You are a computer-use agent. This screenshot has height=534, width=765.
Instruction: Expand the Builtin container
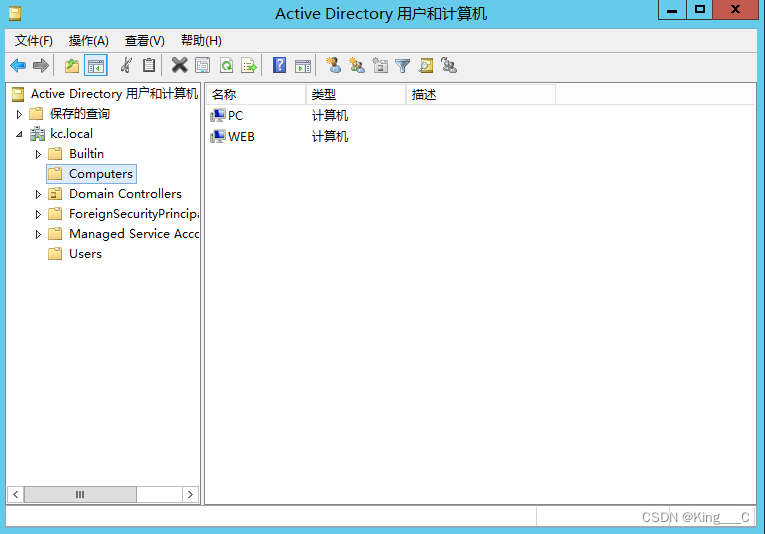(x=38, y=154)
